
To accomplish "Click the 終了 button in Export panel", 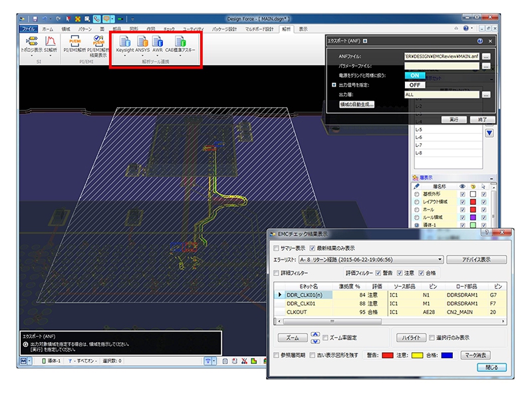I will (x=482, y=120).
